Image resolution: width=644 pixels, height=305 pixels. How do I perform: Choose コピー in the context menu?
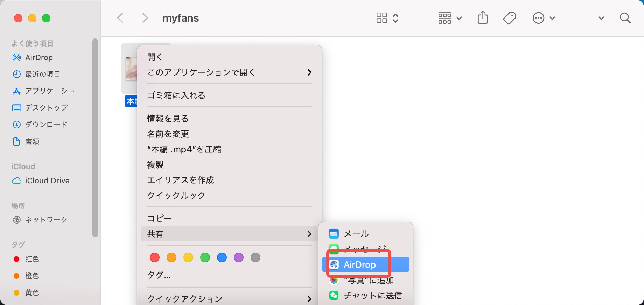point(229,218)
